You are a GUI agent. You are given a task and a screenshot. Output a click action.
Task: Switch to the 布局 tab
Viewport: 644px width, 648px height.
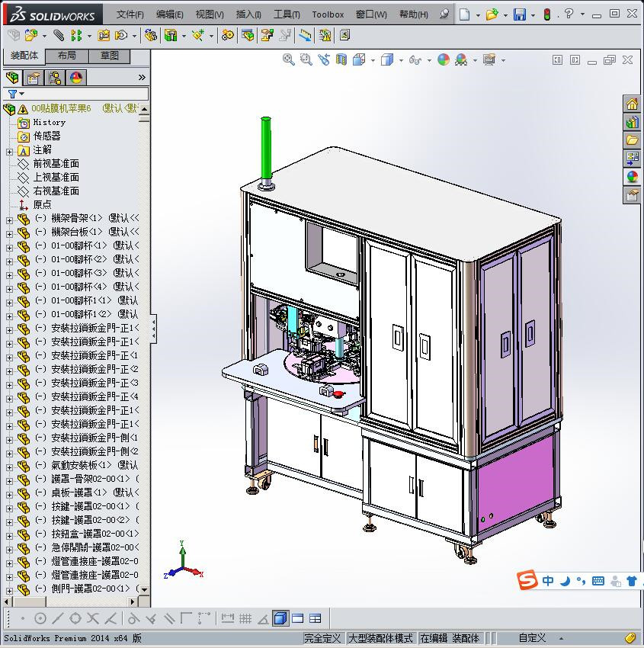pos(67,56)
